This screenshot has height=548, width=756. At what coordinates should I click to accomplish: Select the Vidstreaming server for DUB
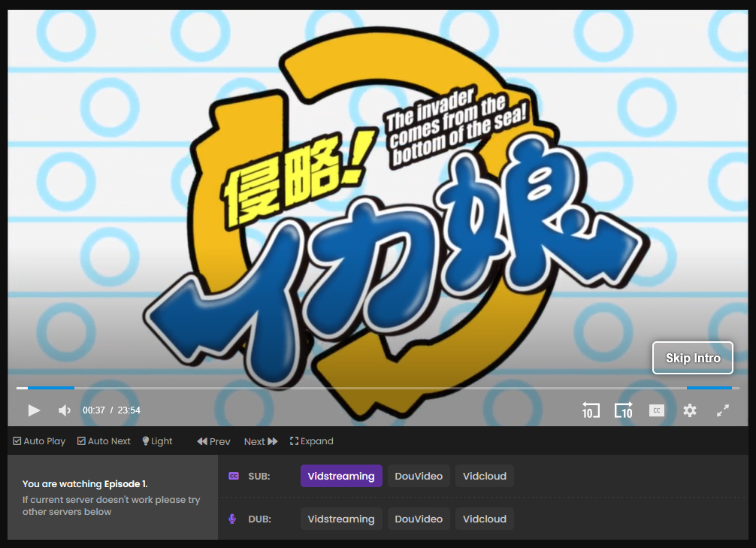click(341, 519)
